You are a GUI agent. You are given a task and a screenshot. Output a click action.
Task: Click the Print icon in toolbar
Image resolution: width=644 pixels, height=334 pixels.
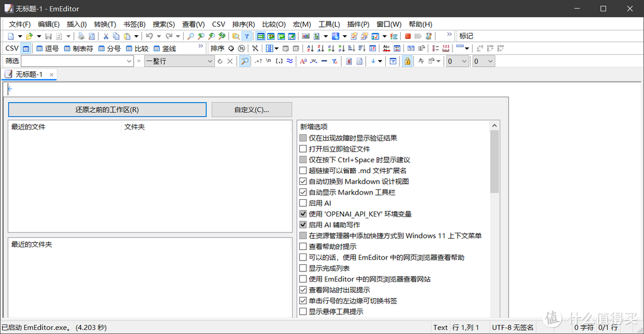[81, 36]
